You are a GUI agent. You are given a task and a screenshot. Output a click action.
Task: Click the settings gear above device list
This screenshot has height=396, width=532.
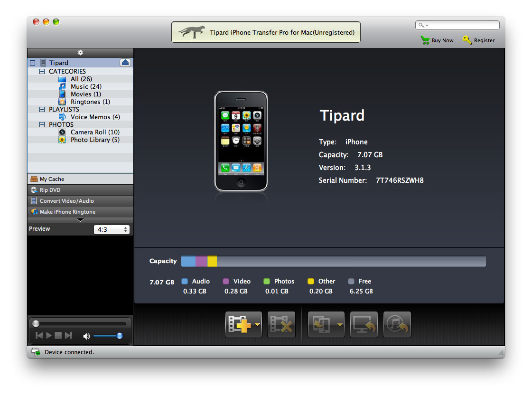click(x=80, y=53)
